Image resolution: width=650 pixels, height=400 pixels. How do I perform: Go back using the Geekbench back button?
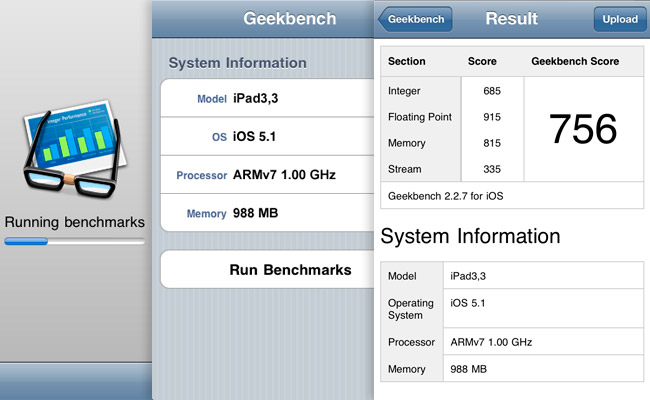(415, 19)
